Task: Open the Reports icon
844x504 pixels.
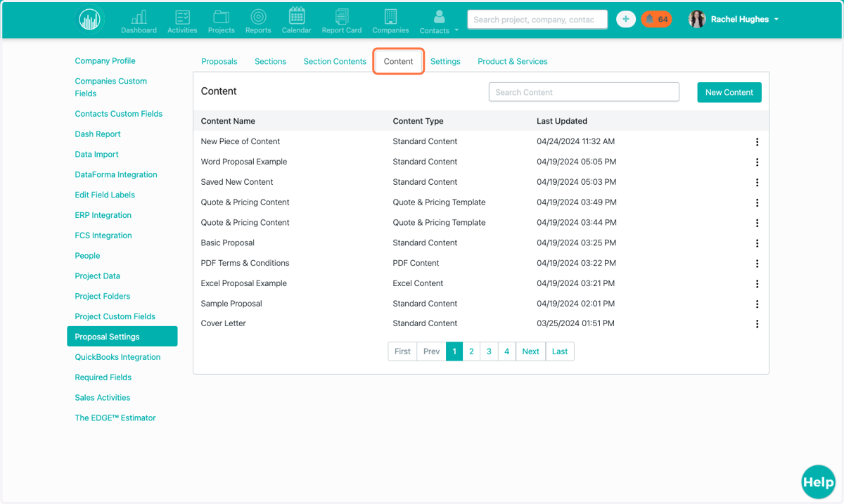Action: (x=258, y=21)
